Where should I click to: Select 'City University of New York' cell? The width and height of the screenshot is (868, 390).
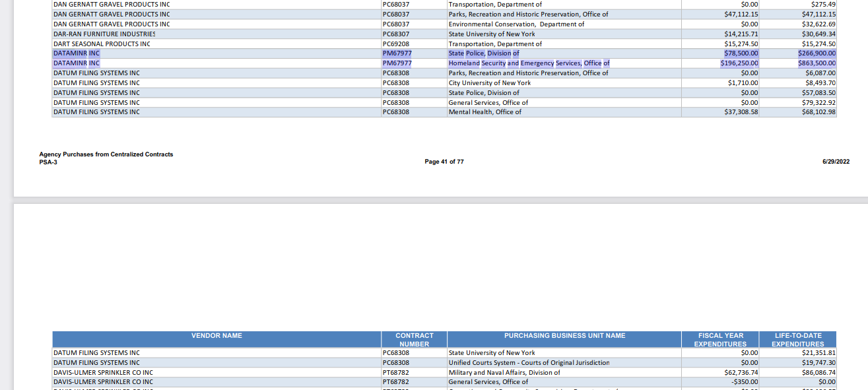(489, 83)
